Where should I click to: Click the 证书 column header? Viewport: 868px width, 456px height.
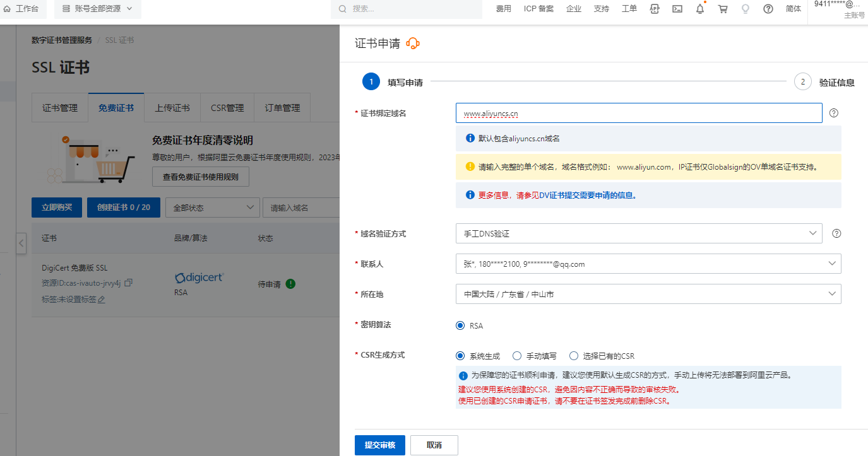tap(49, 238)
